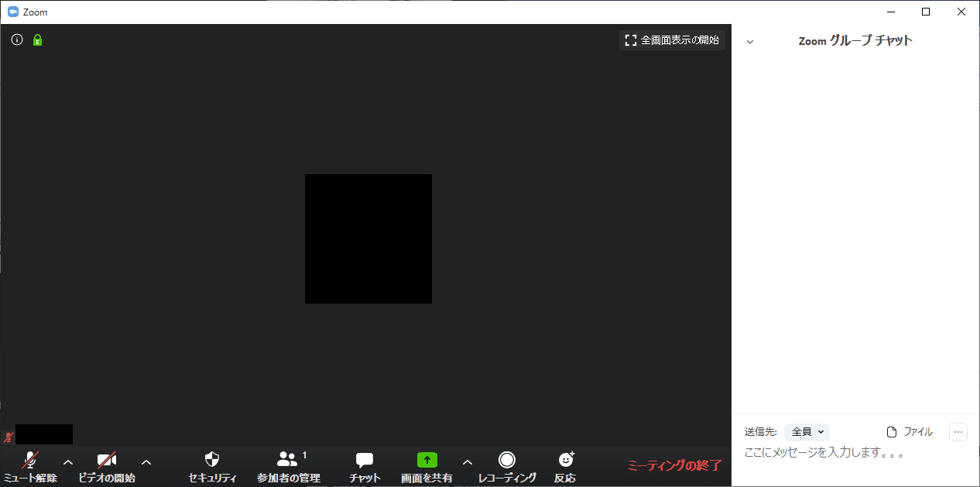The height and width of the screenshot is (487, 980).
Task: Click the green encryption lock icon
Action: (37, 39)
